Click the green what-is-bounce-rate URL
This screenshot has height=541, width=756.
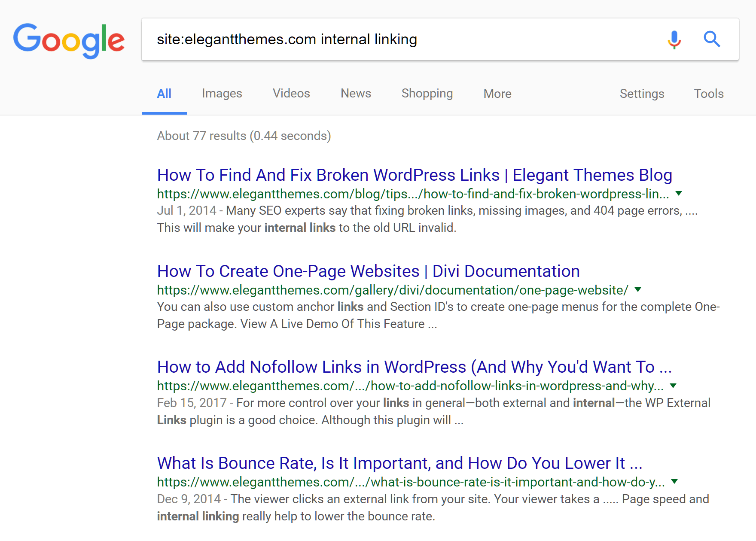click(x=411, y=482)
